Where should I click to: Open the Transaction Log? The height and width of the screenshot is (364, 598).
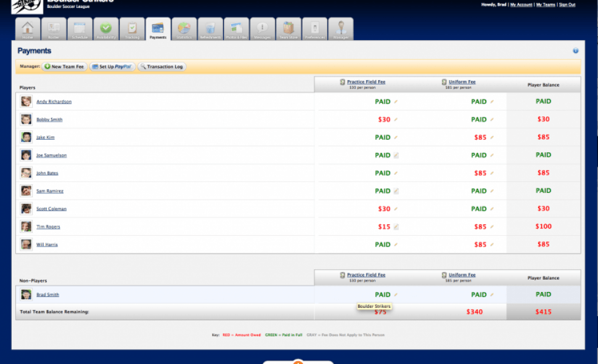(162, 67)
